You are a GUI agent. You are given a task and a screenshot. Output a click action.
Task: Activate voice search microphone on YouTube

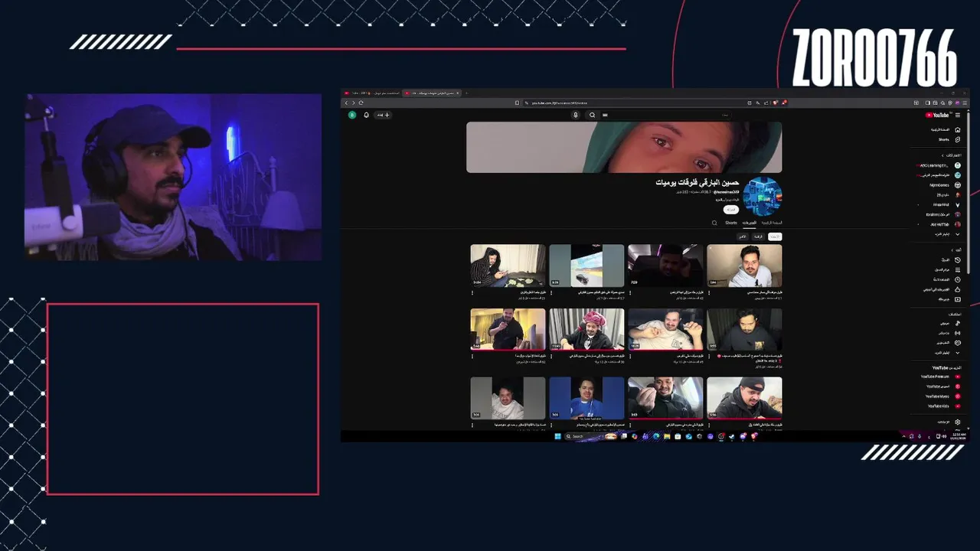tap(576, 115)
